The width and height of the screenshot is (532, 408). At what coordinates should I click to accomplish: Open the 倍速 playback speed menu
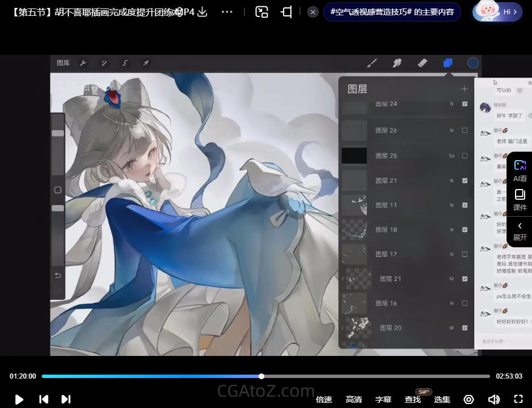tap(324, 400)
